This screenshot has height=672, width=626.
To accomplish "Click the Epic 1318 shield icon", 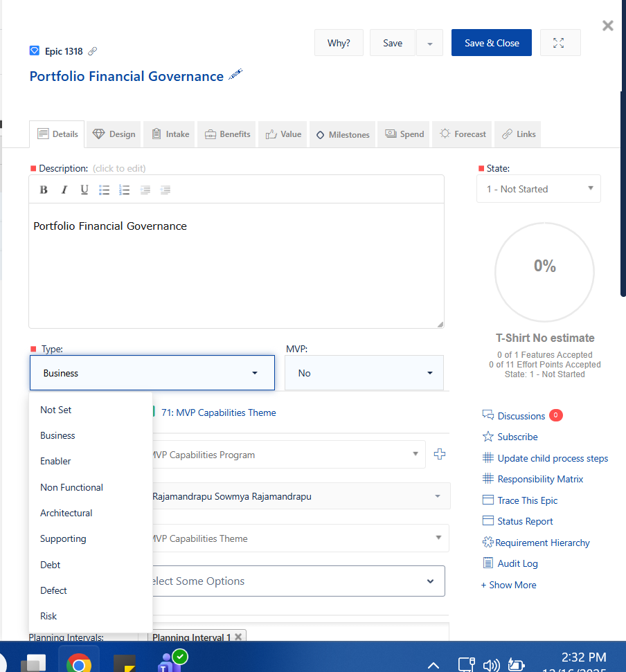I will 35,51.
